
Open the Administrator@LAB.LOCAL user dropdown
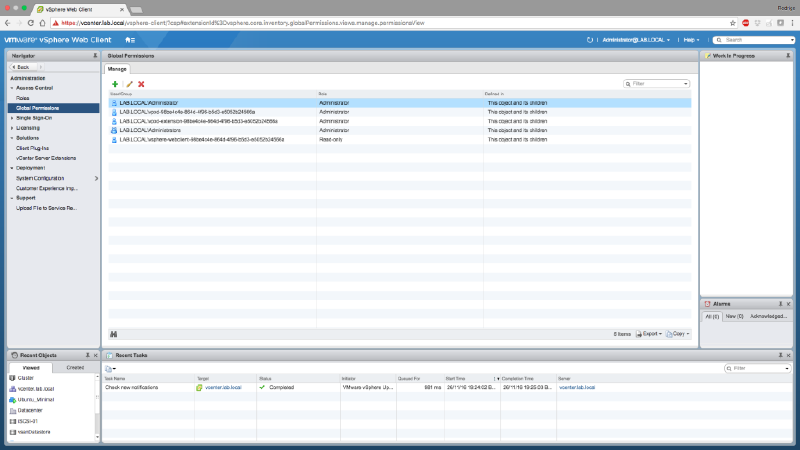(x=636, y=39)
